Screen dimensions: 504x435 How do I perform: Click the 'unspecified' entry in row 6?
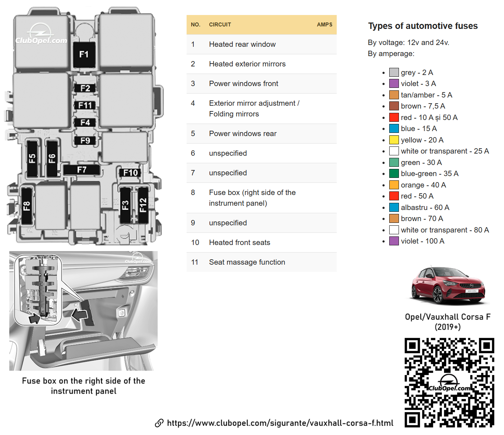coord(228,153)
